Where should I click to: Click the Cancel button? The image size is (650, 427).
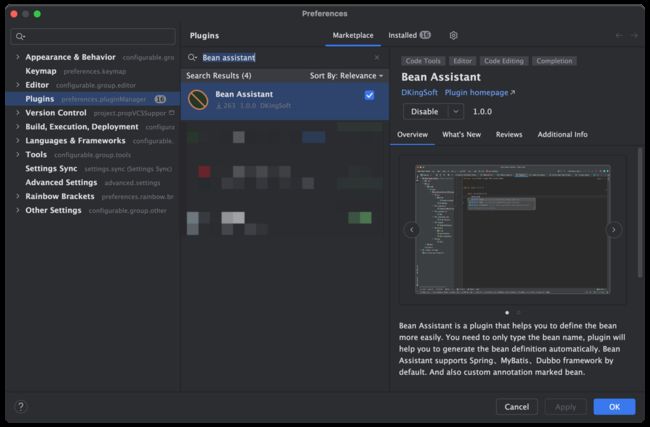[517, 407]
